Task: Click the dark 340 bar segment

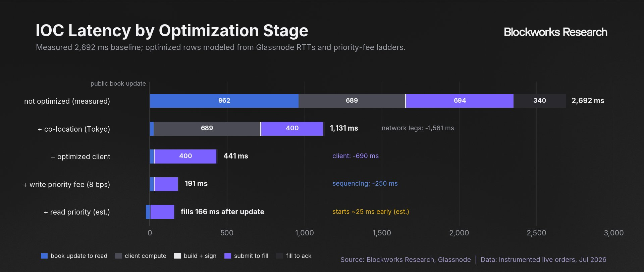Action: [540, 101]
